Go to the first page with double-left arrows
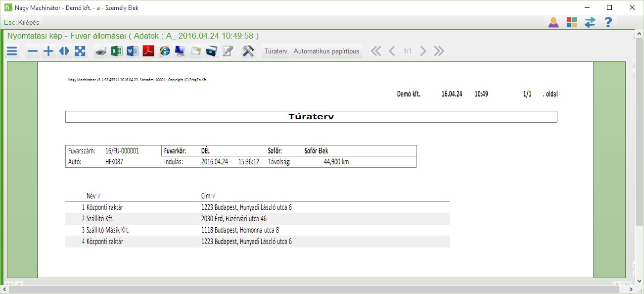The height and width of the screenshot is (294, 644). 376,51
